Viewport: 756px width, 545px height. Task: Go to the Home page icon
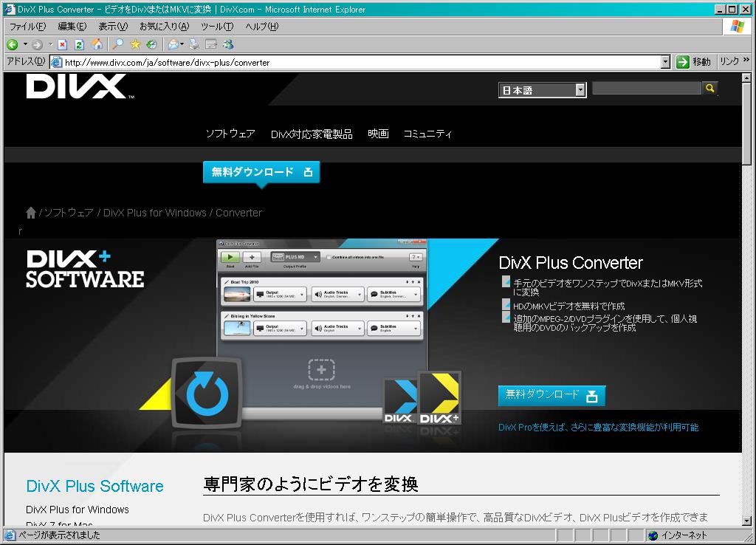(x=97, y=45)
